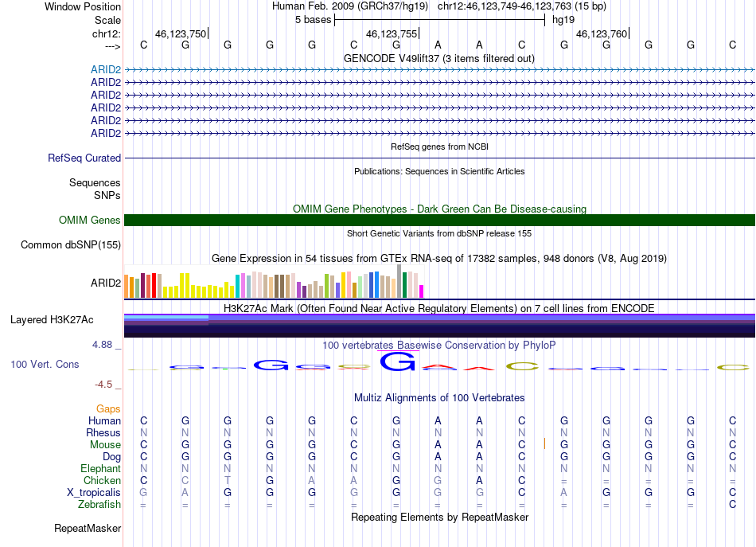Click the SNPs publications track label
756x547 pixels.
(107, 195)
